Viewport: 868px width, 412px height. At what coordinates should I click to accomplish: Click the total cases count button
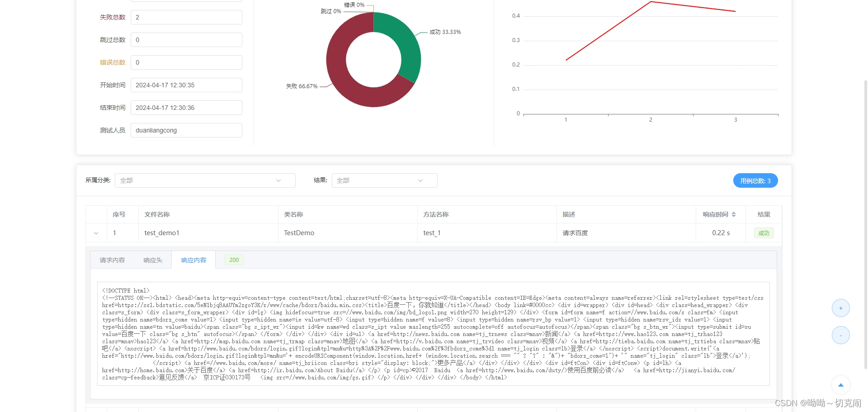click(x=755, y=180)
